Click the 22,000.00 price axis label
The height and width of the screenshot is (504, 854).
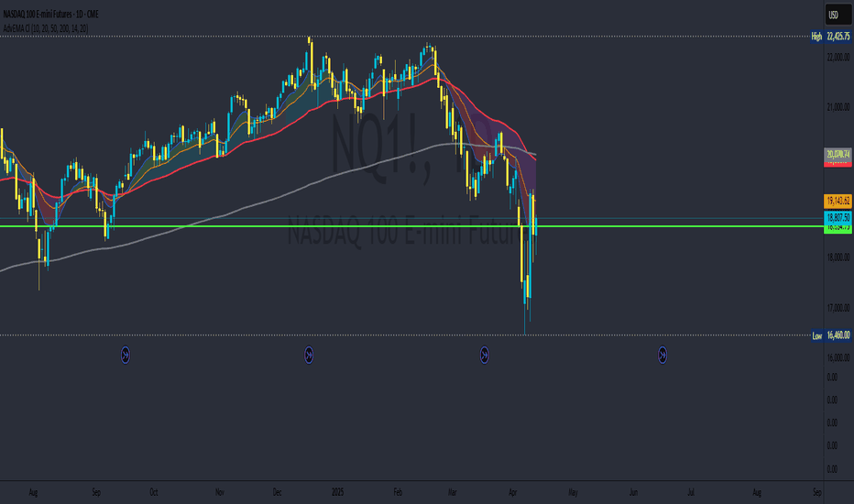(838, 57)
